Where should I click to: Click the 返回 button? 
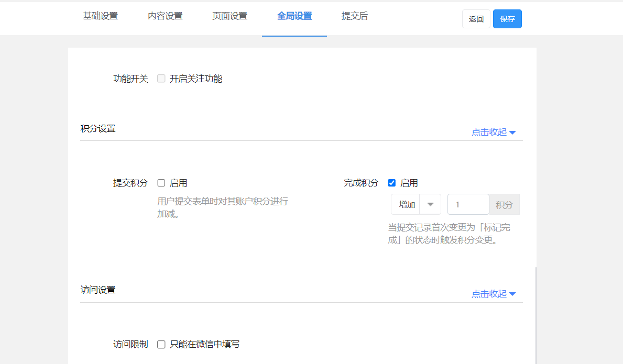tap(476, 19)
